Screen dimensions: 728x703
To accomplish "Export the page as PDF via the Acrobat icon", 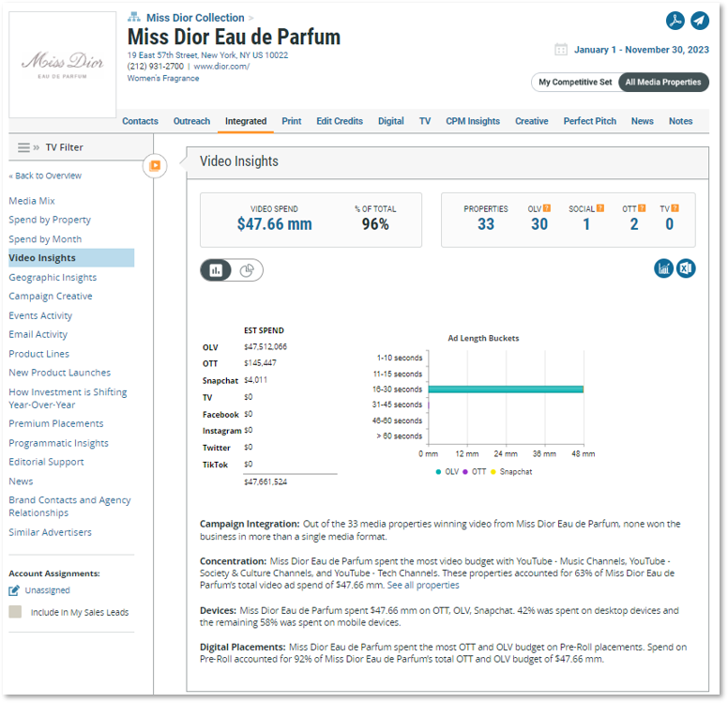I will 675,21.
